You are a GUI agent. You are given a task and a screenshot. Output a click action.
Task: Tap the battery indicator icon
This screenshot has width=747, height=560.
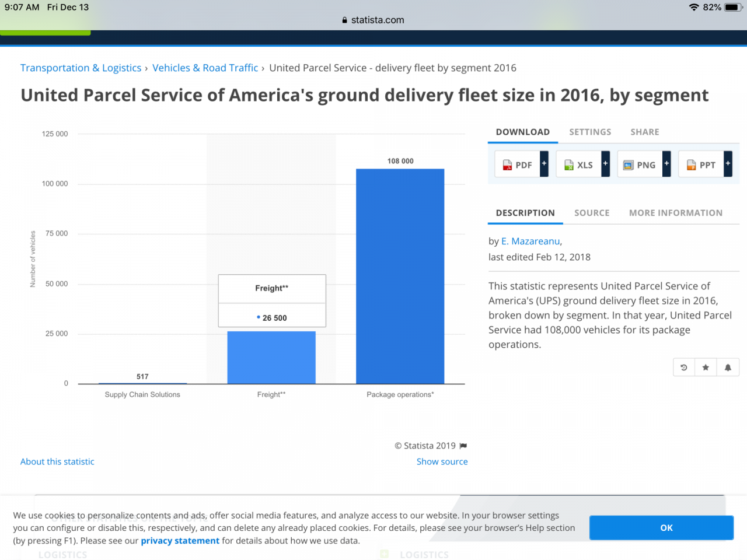click(x=733, y=7)
